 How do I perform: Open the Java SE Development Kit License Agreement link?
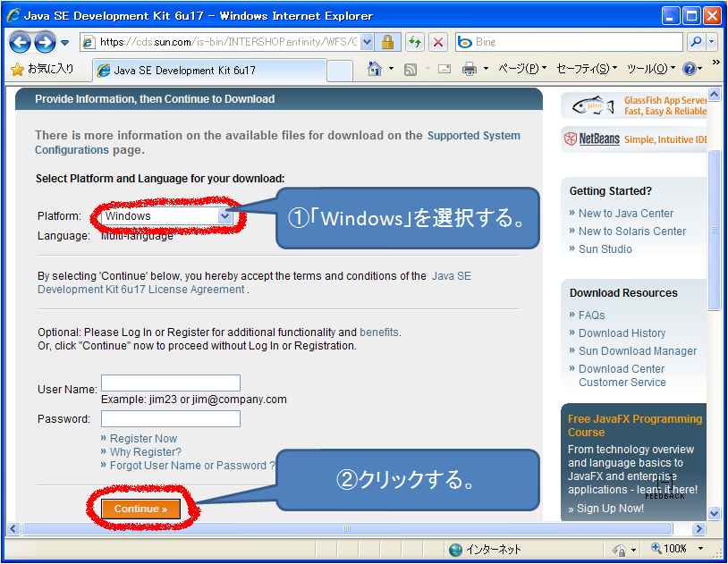click(x=254, y=282)
